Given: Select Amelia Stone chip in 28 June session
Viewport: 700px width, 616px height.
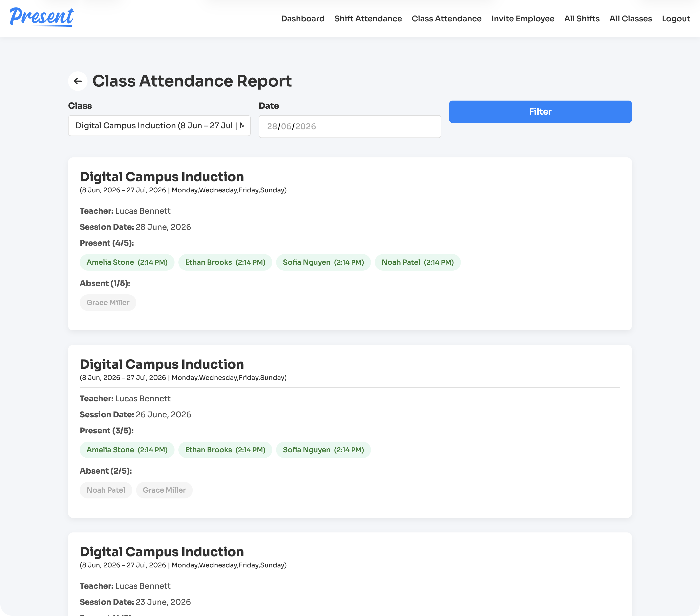Looking at the screenshot, I should point(127,263).
